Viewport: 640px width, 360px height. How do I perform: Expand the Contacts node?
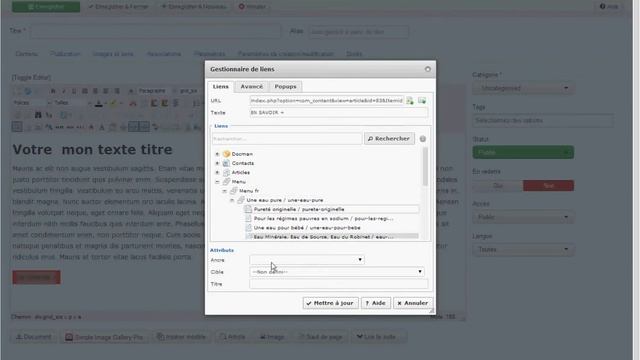217,163
